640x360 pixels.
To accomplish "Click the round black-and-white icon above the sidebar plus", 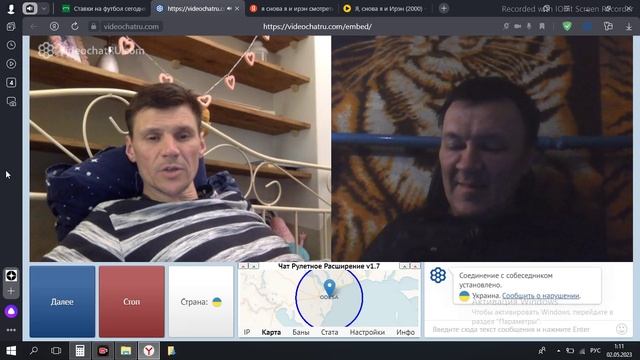I will pyautogui.click(x=11, y=276).
